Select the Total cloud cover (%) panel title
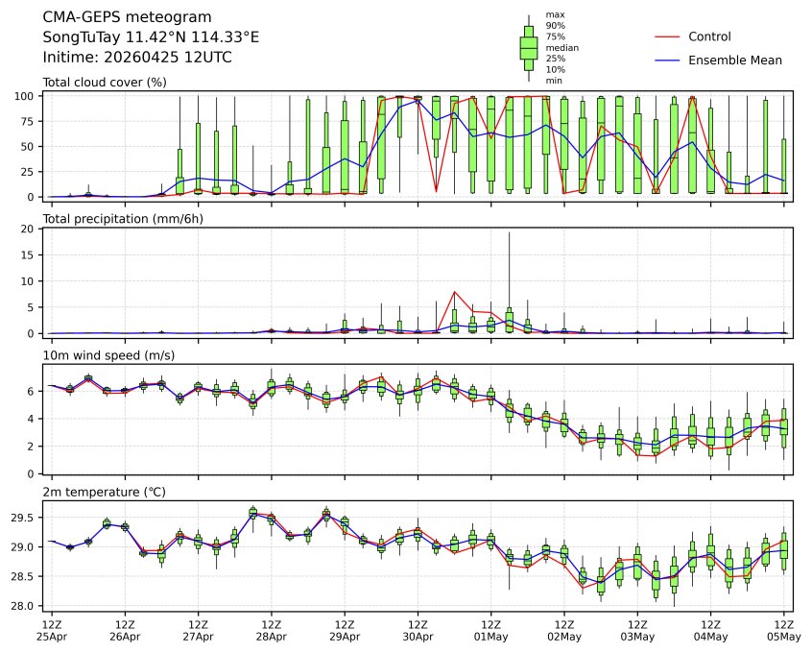This screenshot has width=812, height=653. [x=105, y=83]
